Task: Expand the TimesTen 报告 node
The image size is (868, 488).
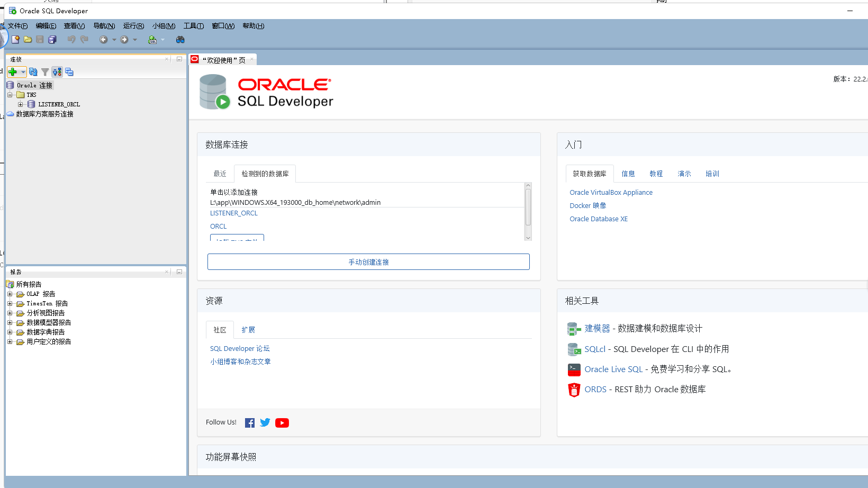Action: click(x=10, y=303)
